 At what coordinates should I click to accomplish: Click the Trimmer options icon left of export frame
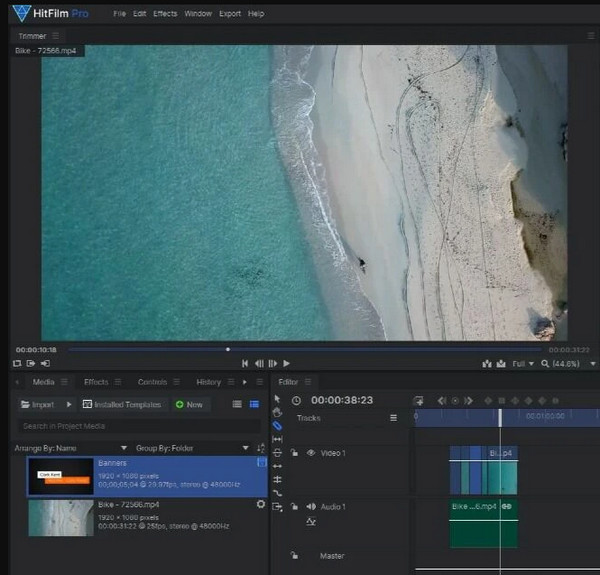[x=487, y=363]
